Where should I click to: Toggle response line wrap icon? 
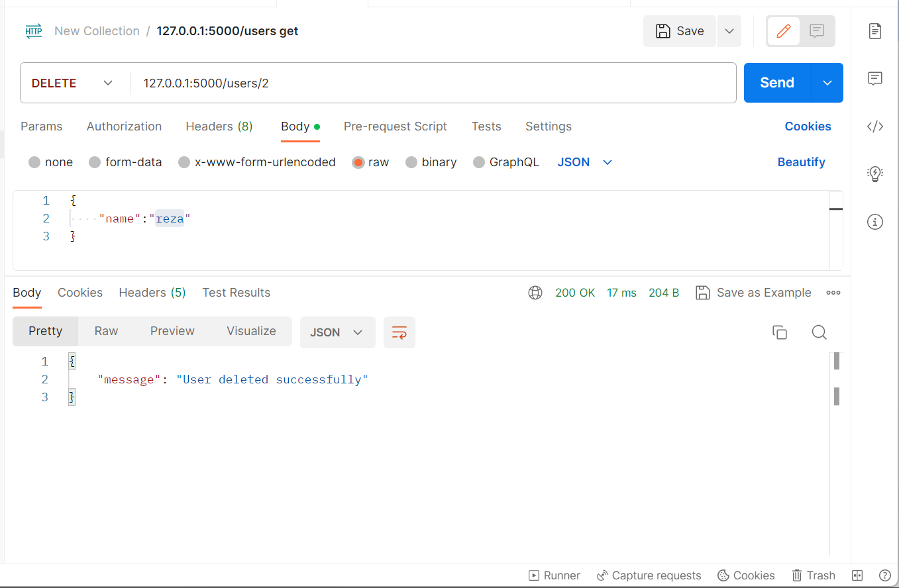(399, 332)
